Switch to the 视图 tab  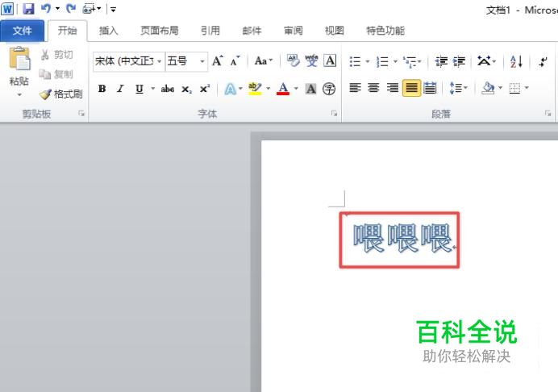(x=334, y=31)
